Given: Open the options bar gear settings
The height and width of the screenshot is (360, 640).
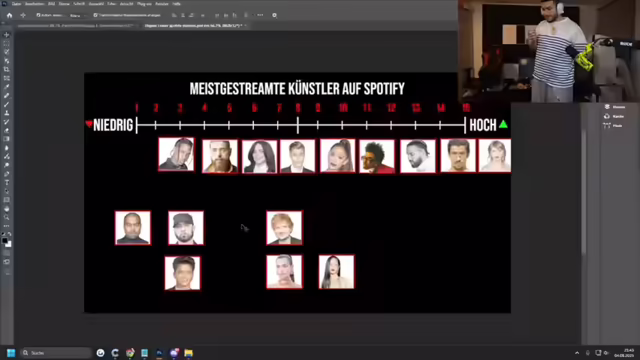Looking at the screenshot, I should [274, 15].
